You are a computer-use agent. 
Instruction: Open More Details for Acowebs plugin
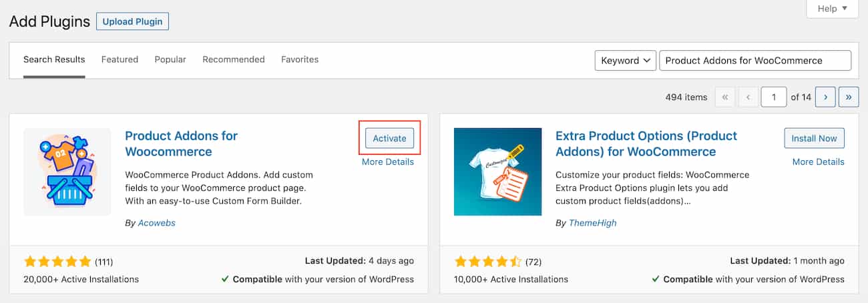pyautogui.click(x=388, y=162)
